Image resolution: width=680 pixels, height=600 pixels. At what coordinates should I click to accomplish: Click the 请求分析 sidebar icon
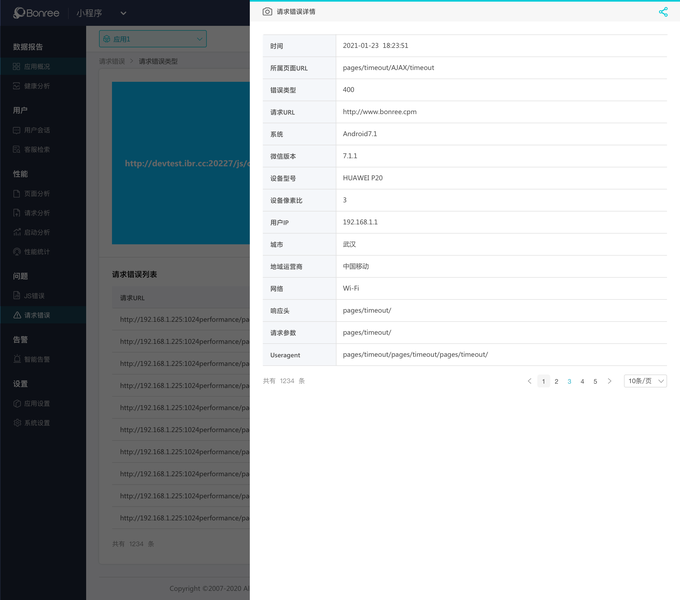[x=16, y=213]
